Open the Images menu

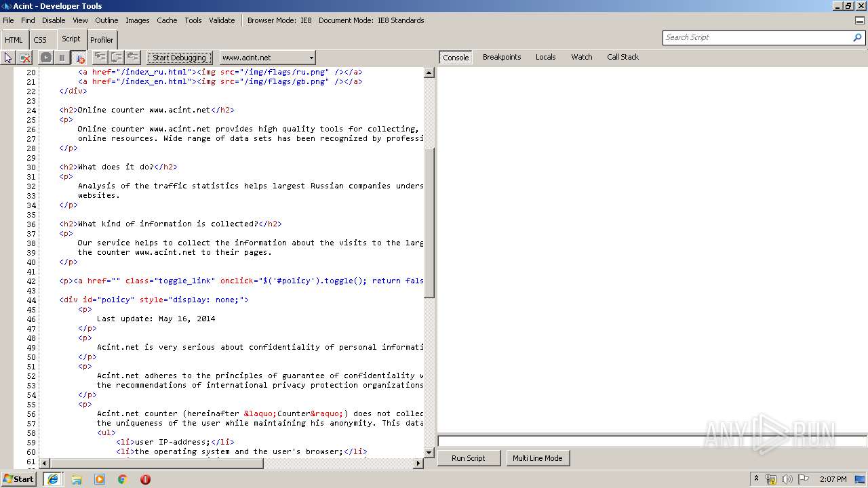point(137,20)
